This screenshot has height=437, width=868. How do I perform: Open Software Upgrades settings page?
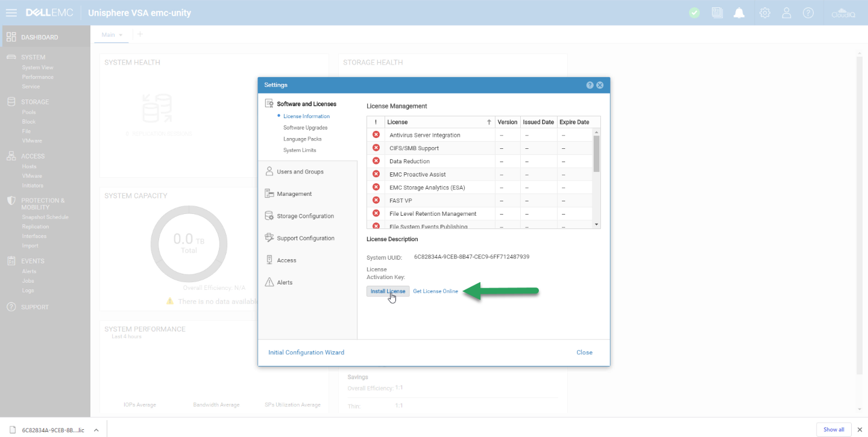click(306, 128)
